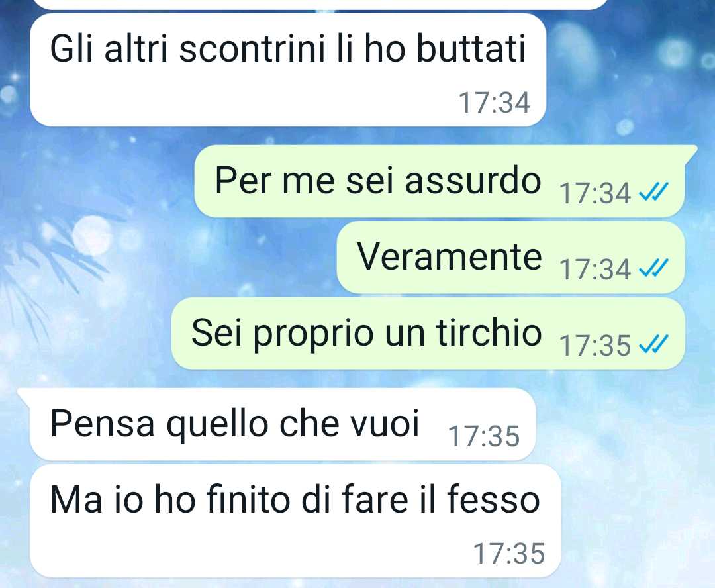Select the message "Gli altri scontrini li ho buttati"
The height and width of the screenshot is (588, 715).
[288, 48]
